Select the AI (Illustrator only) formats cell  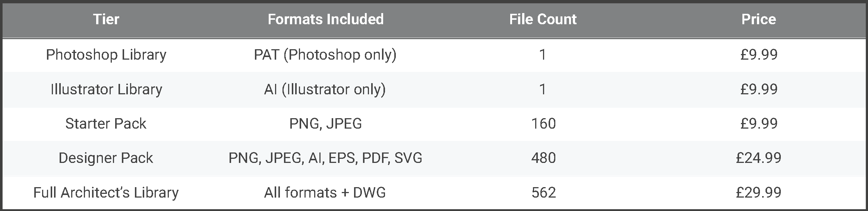point(325,89)
